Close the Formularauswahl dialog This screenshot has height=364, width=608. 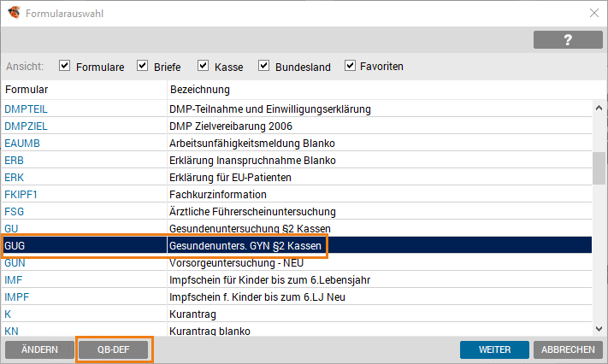click(x=594, y=13)
